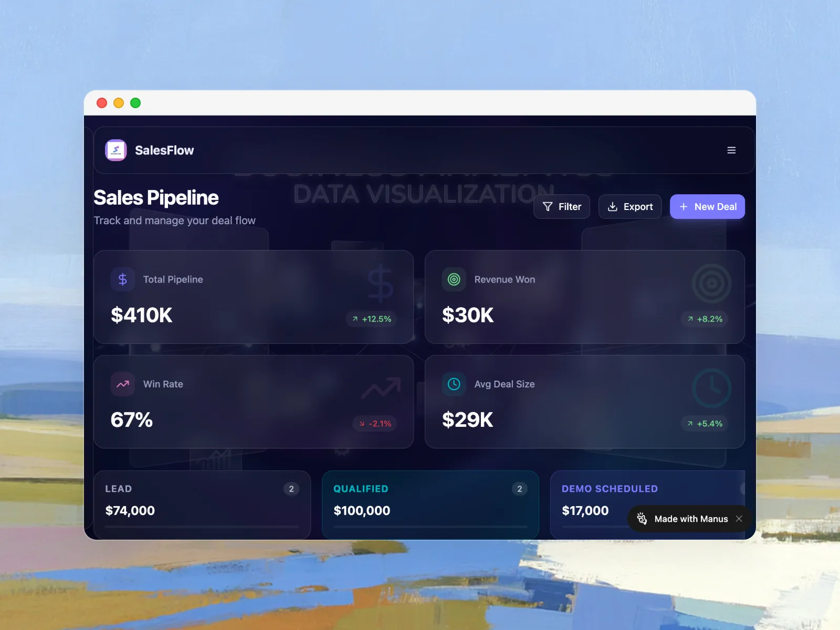Image resolution: width=840 pixels, height=630 pixels.
Task: Dismiss the Made with Manus badge
Action: [x=739, y=519]
